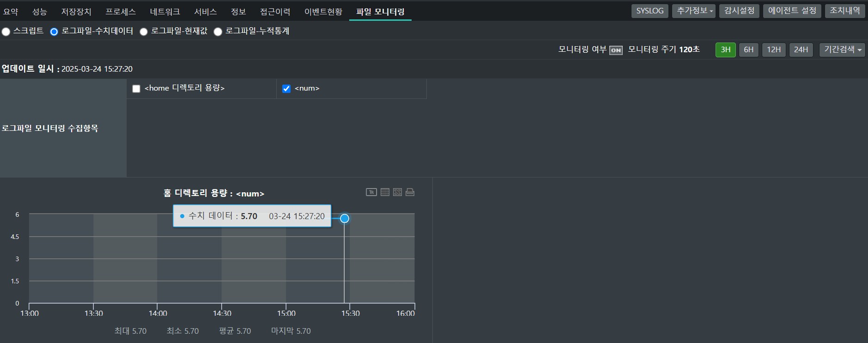868x343 pixels.
Task: Click the Excel export icon on chart
Action: 397,192
